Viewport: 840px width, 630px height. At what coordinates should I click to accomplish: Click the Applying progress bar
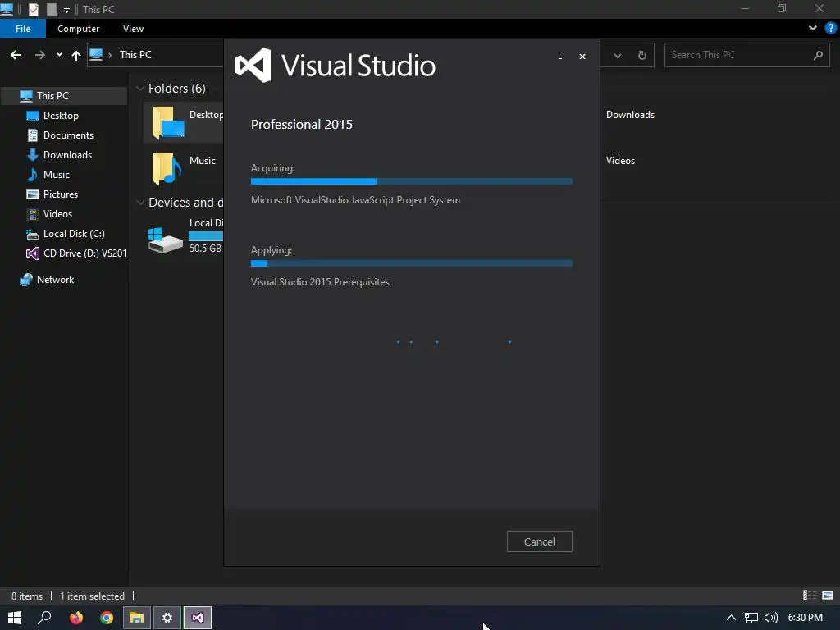tap(412, 263)
